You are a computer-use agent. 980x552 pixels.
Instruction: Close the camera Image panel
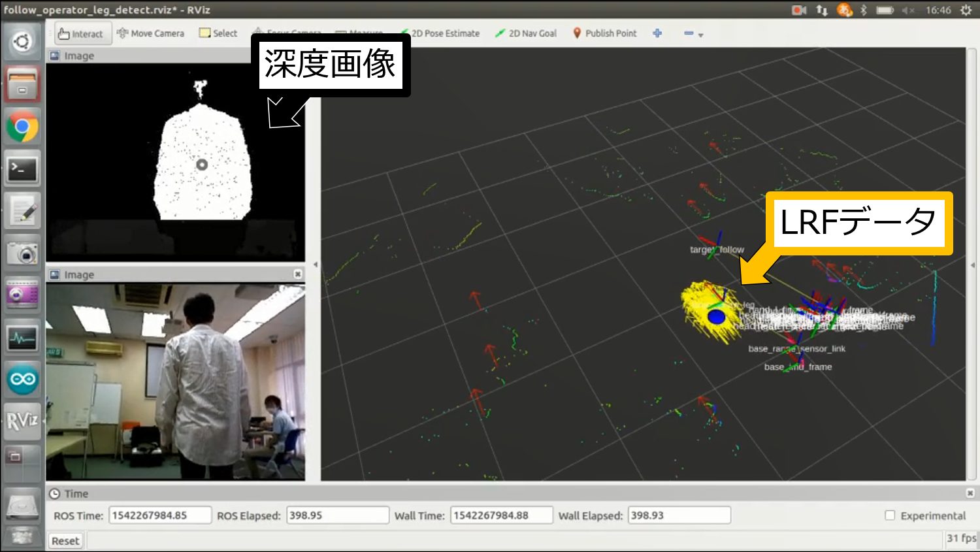coord(298,274)
